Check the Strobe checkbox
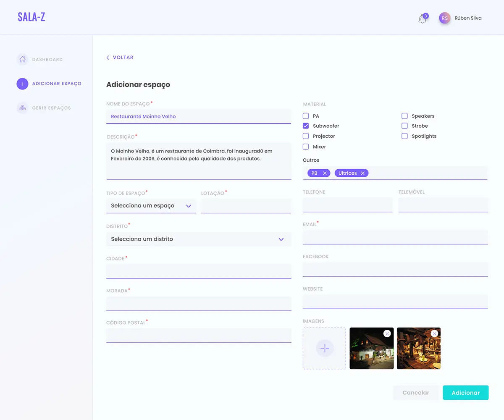This screenshot has height=420, width=504. click(404, 126)
